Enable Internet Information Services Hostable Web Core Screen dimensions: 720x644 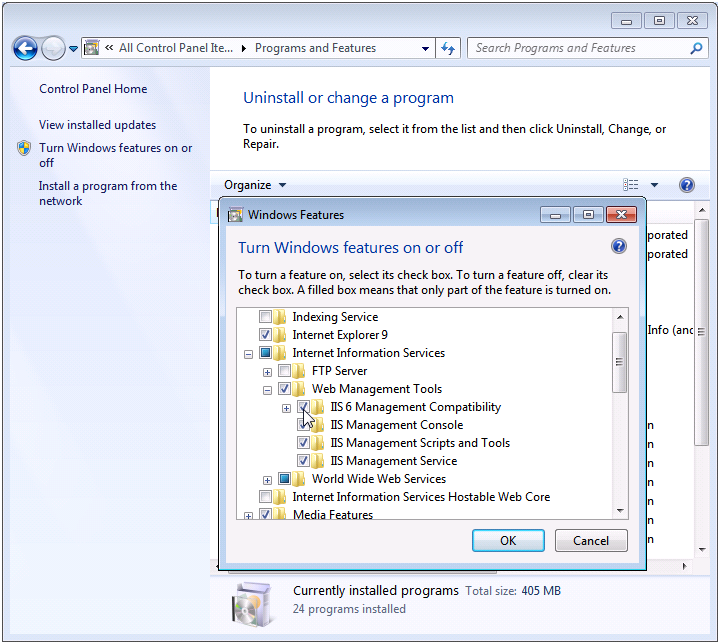(265, 497)
